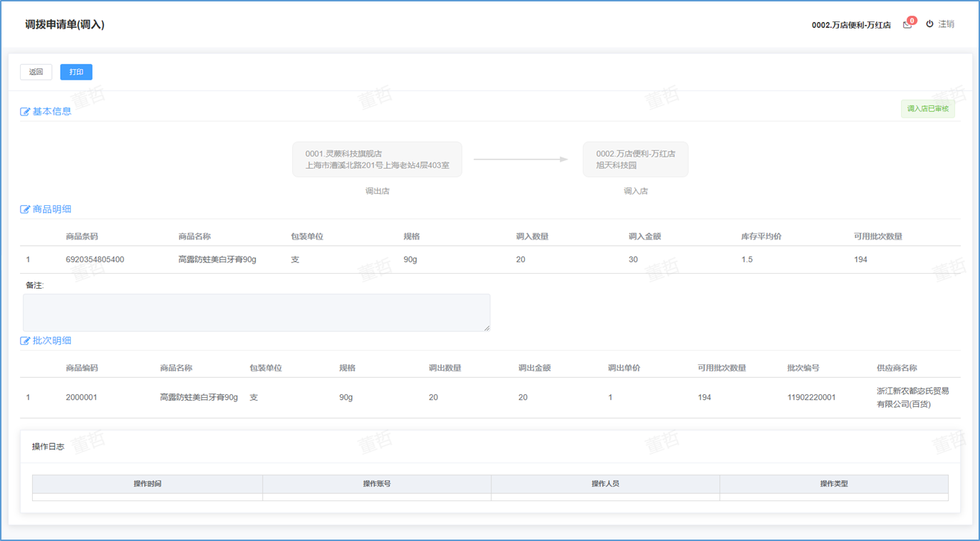Viewport: 980px width, 541px height.
Task: Click the 注销 logout link
Action: click(946, 24)
